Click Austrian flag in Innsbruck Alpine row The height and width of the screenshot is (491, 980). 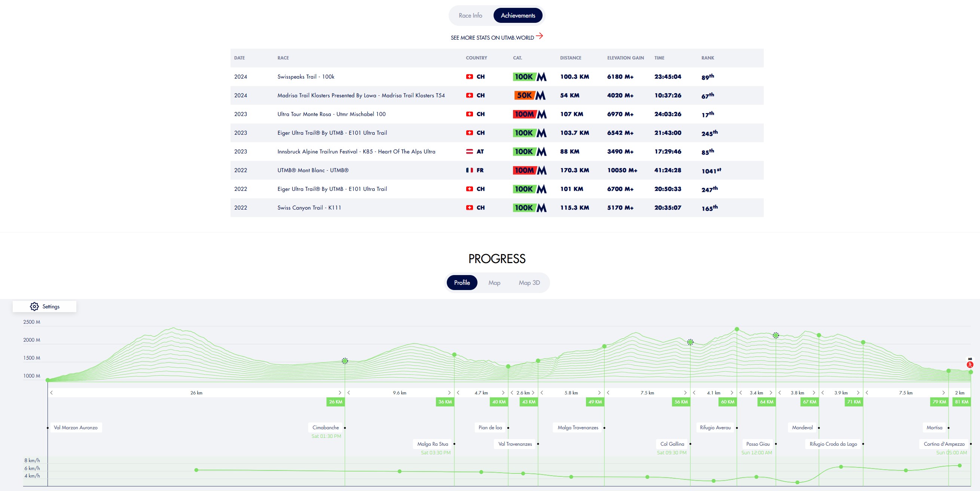point(470,152)
